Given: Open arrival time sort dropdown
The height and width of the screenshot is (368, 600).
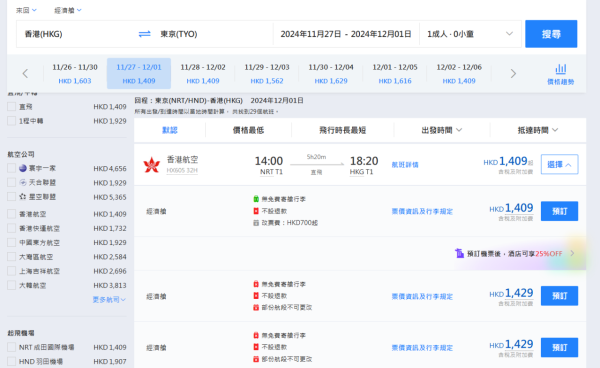Looking at the screenshot, I should coord(538,130).
